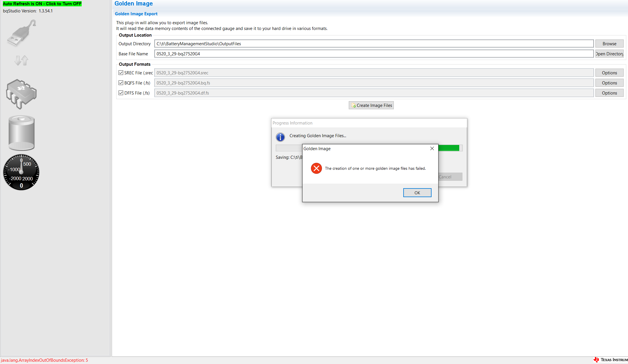628x364 pixels.
Task: Uncheck the DFFS File checkbox
Action: click(x=121, y=93)
